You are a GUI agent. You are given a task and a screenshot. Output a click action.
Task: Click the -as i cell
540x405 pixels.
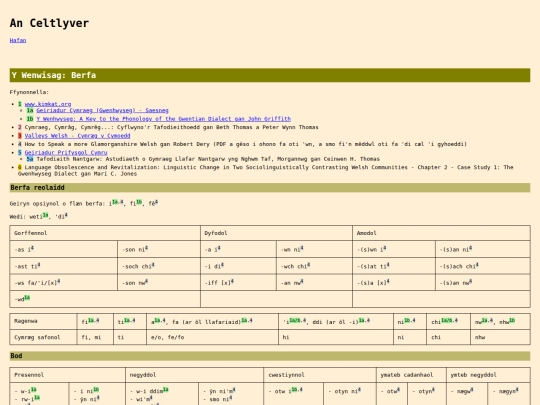(x=64, y=249)
